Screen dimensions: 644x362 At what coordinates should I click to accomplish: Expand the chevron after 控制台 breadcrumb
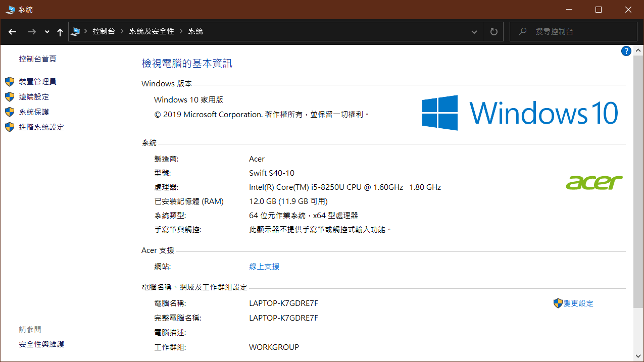coord(122,31)
